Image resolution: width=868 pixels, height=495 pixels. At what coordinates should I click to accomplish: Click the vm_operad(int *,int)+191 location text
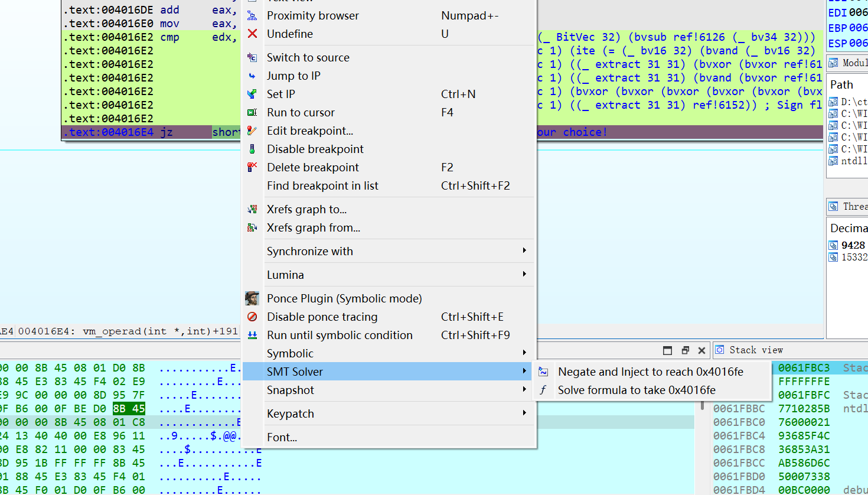click(x=160, y=331)
